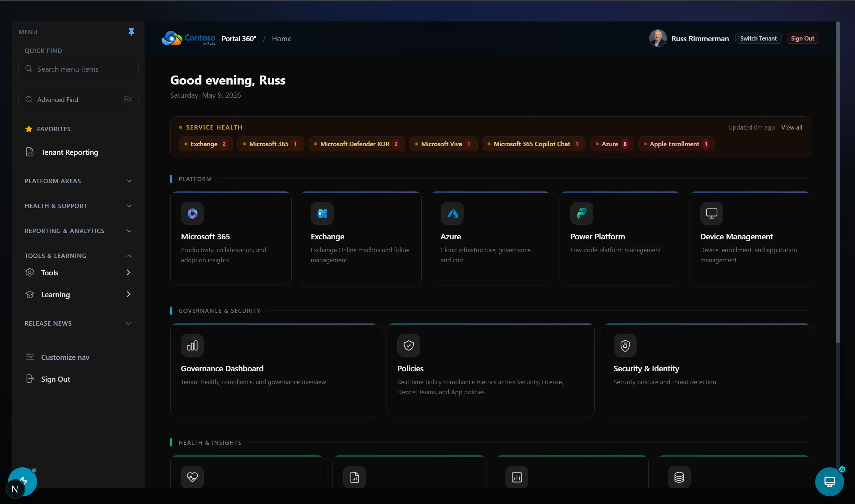Image resolution: width=855 pixels, height=504 pixels.
Task: Open Exchange service health chip
Action: pyautogui.click(x=206, y=144)
